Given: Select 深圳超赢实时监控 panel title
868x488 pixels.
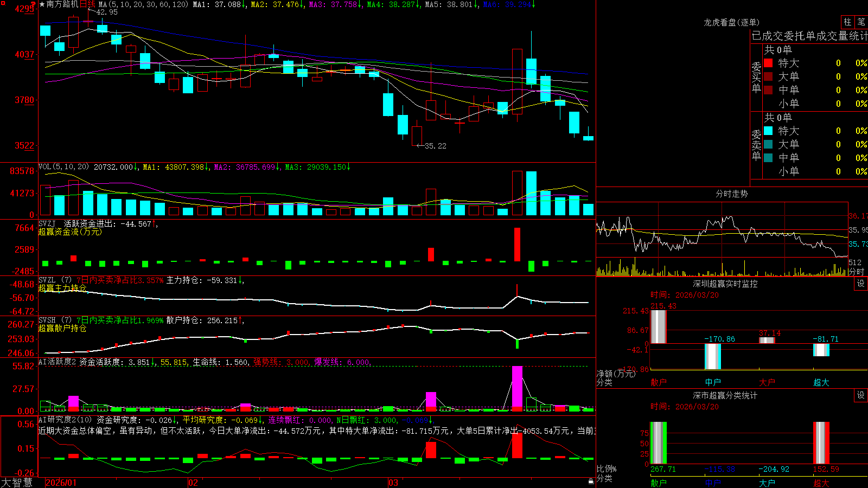Looking at the screenshot, I should pos(725,284).
